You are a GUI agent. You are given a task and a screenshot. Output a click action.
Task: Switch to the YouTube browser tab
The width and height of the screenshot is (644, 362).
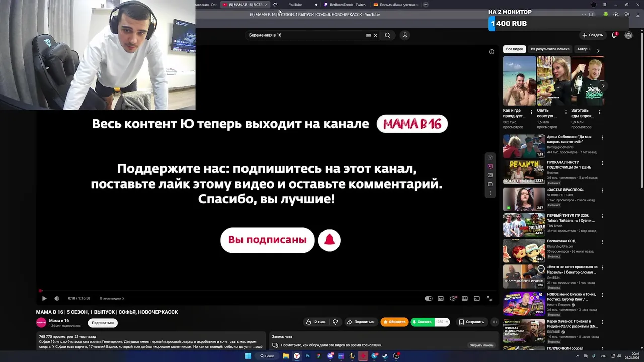(x=295, y=5)
